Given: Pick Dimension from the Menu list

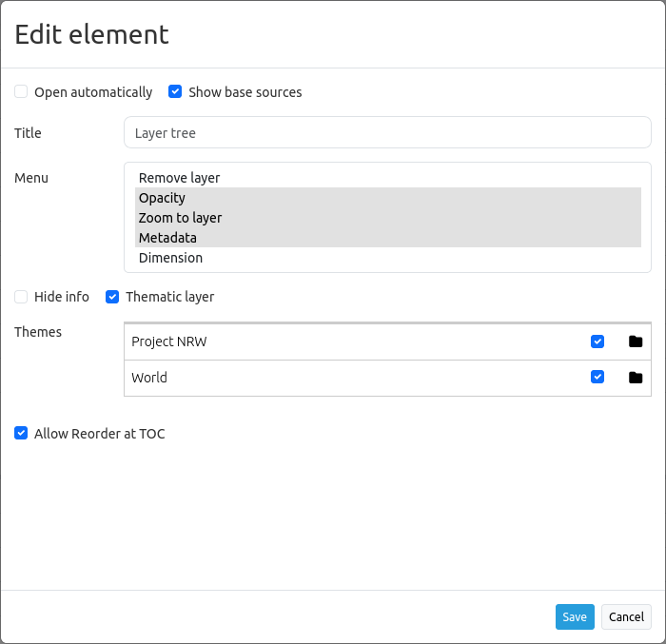Looking at the screenshot, I should pyautogui.click(x=170, y=258).
